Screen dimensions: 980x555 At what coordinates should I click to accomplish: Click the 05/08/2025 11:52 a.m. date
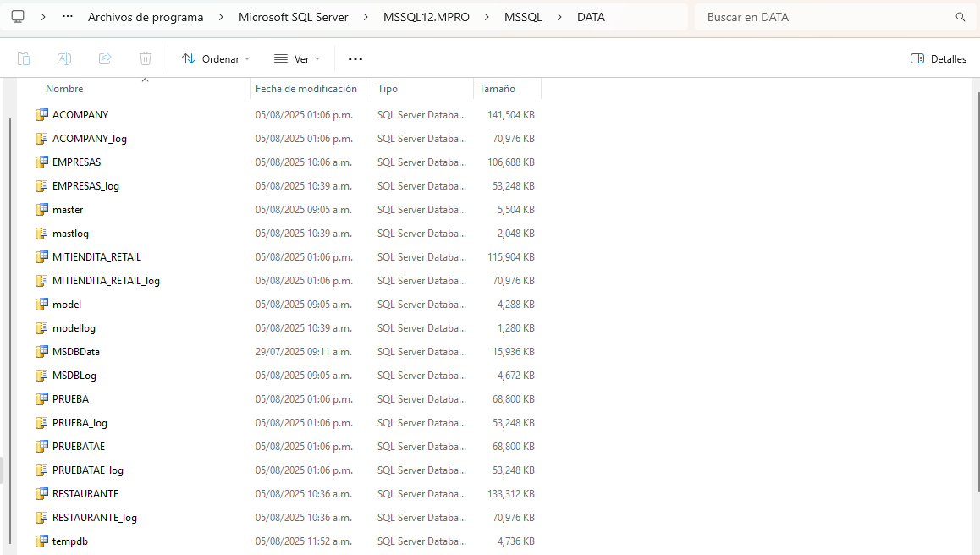point(304,541)
